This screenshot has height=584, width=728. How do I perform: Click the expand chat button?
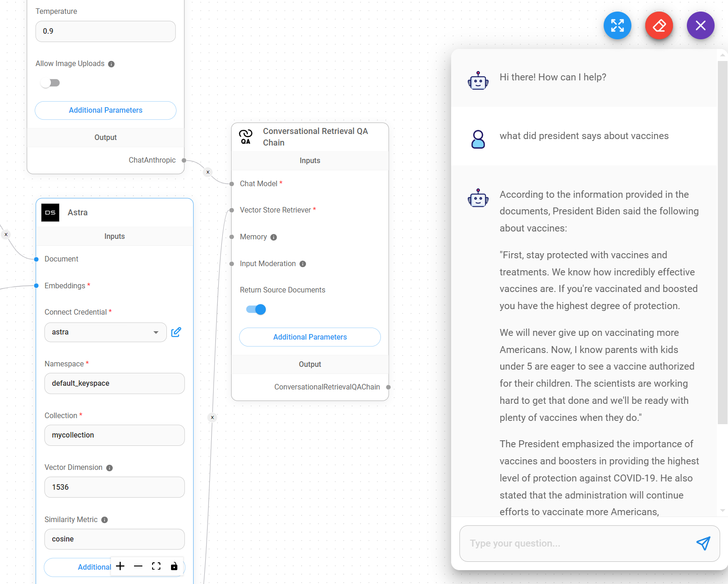tap(617, 25)
